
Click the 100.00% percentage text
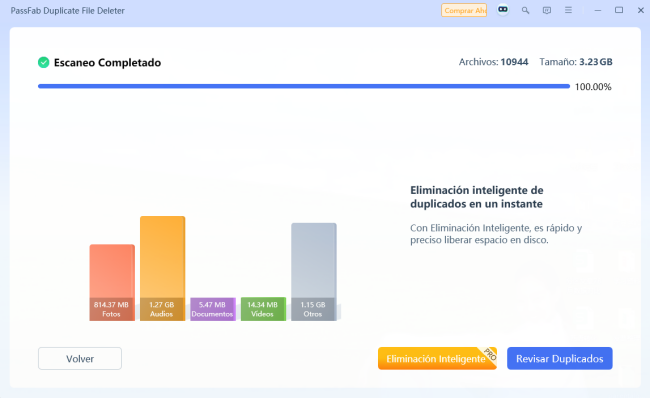pyautogui.click(x=593, y=87)
